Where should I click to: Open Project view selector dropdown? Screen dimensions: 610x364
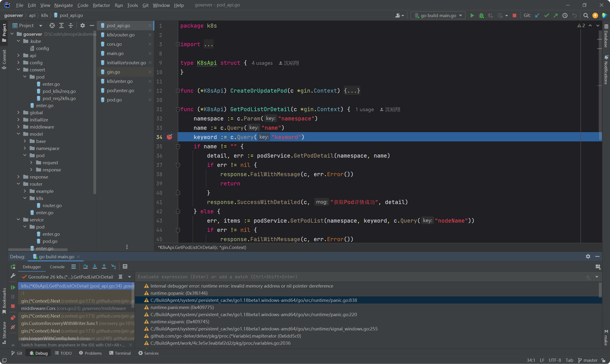[x=27, y=25]
